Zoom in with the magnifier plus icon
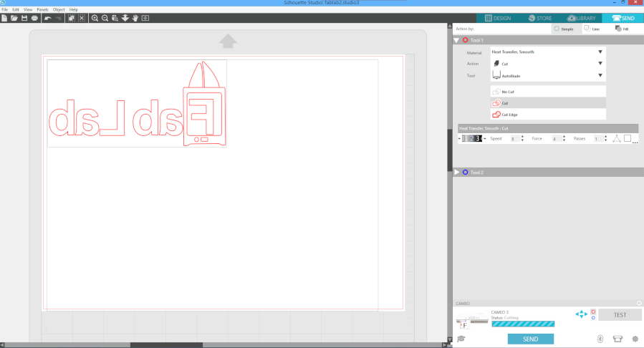Image resolution: width=644 pixels, height=348 pixels. [95, 18]
